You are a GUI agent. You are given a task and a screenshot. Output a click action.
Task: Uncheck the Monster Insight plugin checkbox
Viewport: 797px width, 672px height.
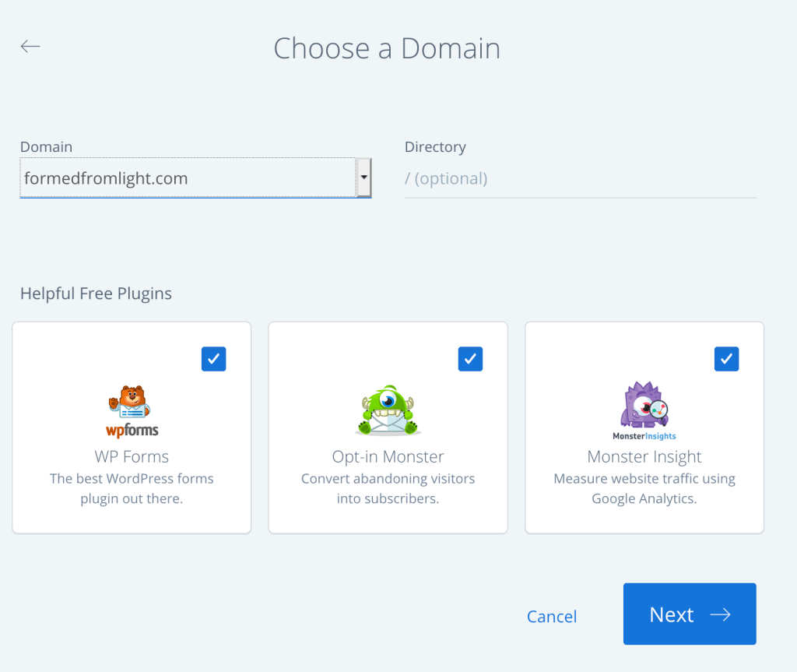(x=726, y=359)
